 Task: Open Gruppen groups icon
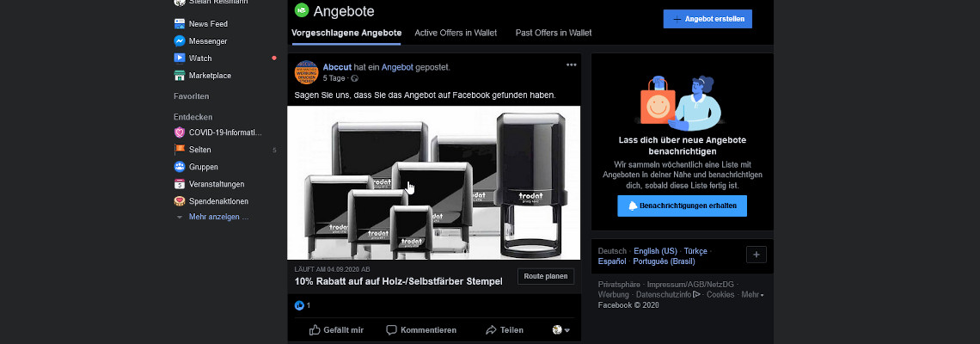coord(180,167)
